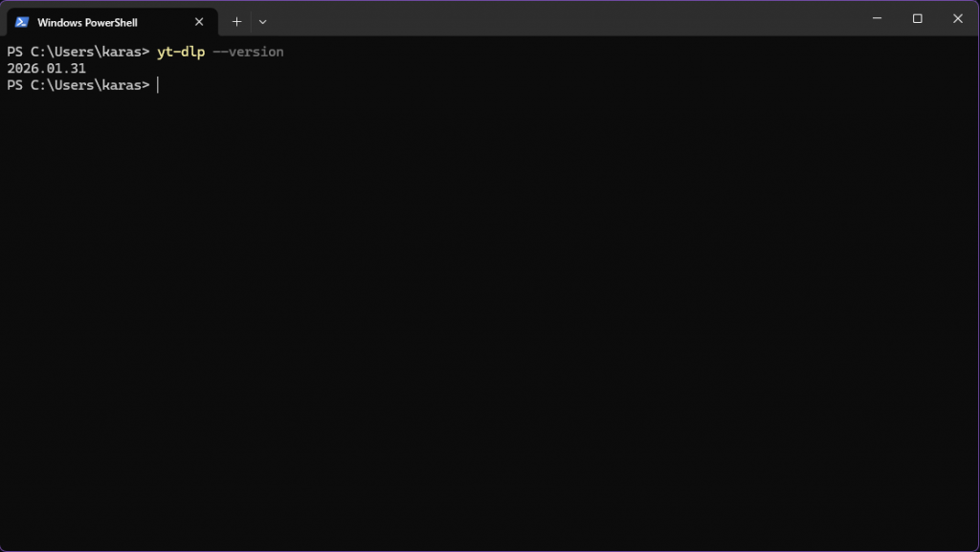Viewport: 980px width, 552px height.
Task: Click the empty black terminal area
Action: (x=490, y=316)
